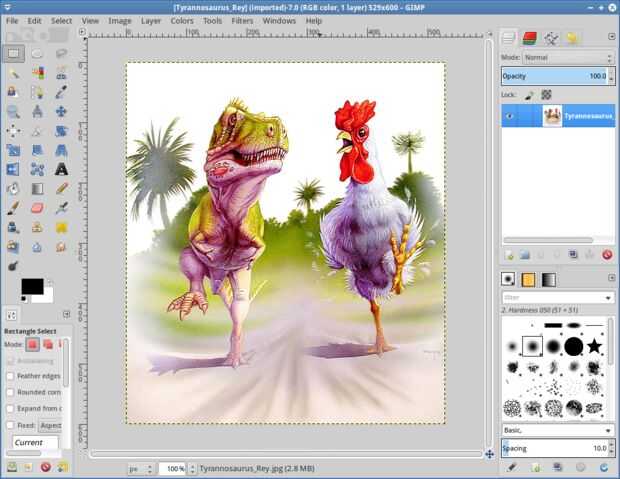Select the Airbrush tool
Viewport: 620px width, 479px height.
pos(62,208)
